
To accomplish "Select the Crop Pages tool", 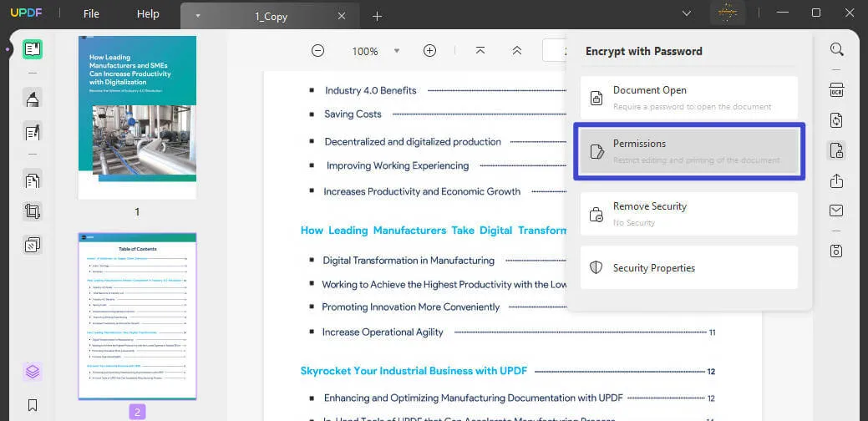I will tap(33, 211).
